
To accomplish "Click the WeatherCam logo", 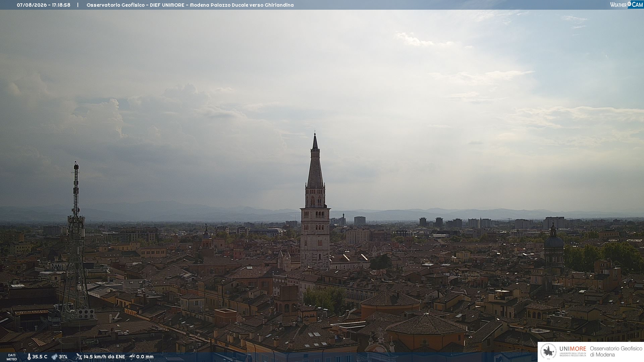I will tap(627, 4).
